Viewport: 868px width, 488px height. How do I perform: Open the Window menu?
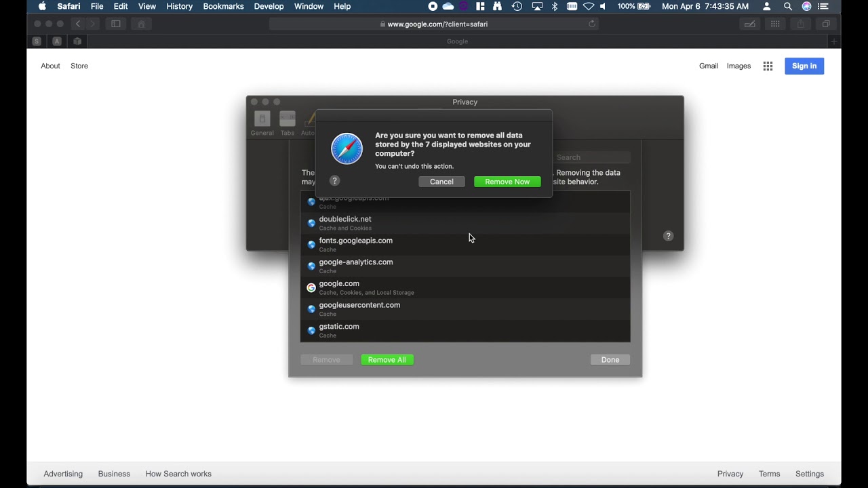pos(309,6)
